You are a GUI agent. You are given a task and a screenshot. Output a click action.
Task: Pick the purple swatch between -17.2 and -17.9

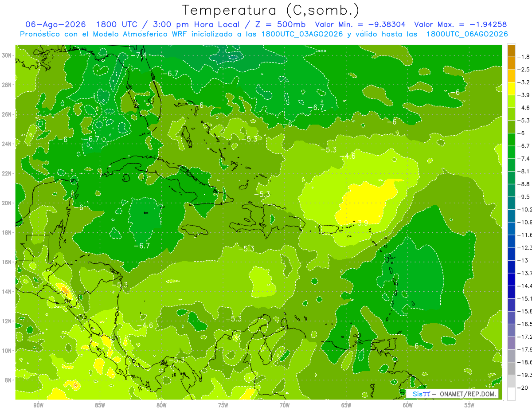pyautogui.click(x=511, y=343)
